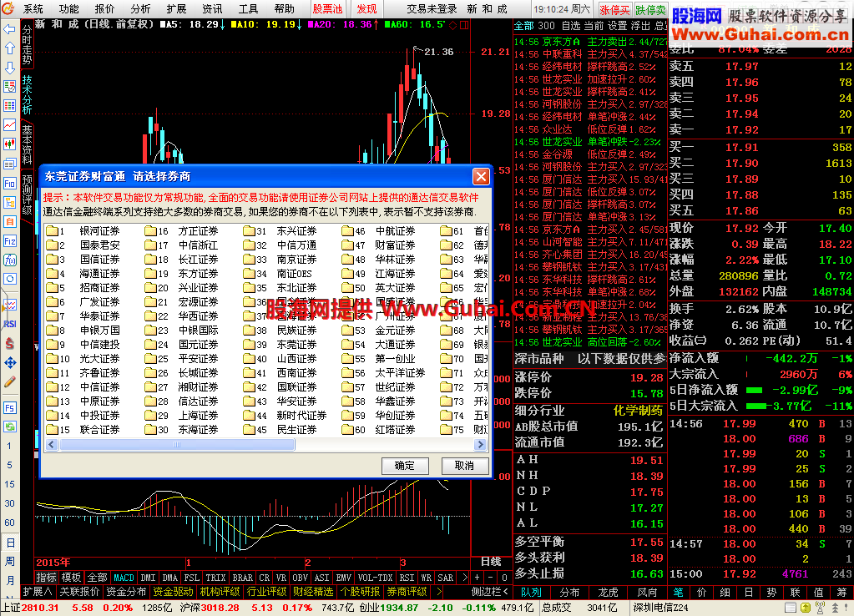The width and height of the screenshot is (854, 616).
Task: Open the candlestick chart icon in left toolbar
Action: tap(10, 144)
